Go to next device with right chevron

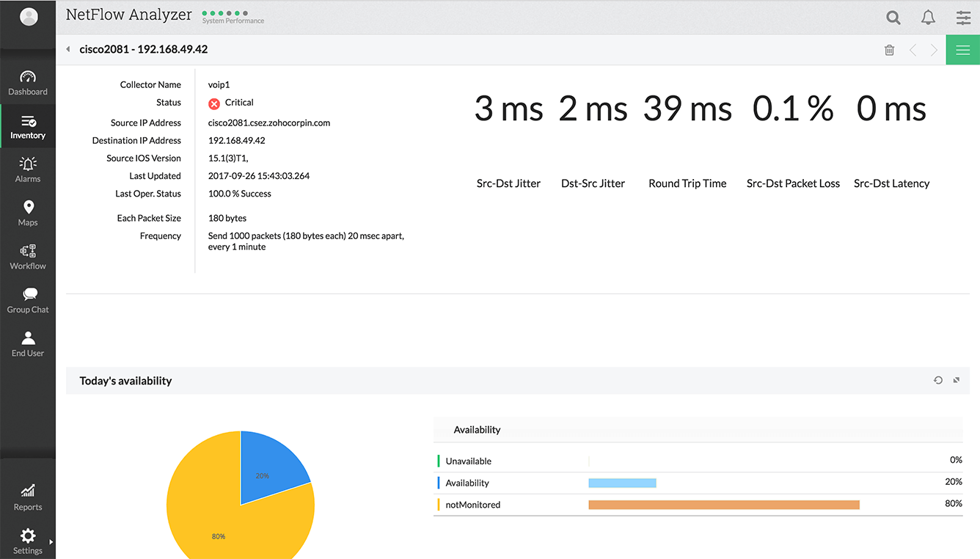[934, 50]
